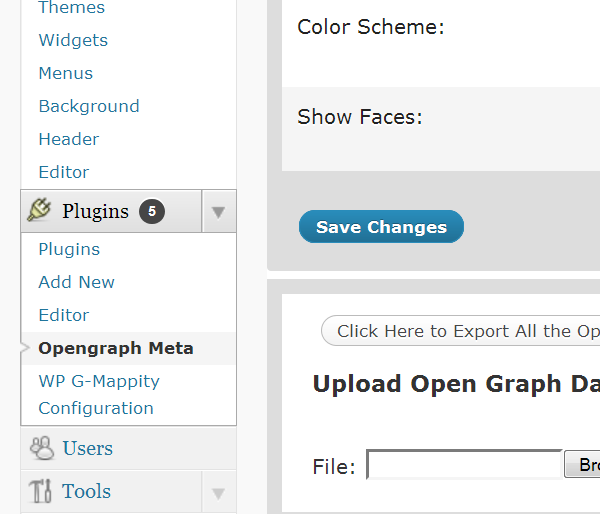This screenshot has width=600, height=514.
Task: Expand the Tools menu arrow
Action: (218, 493)
